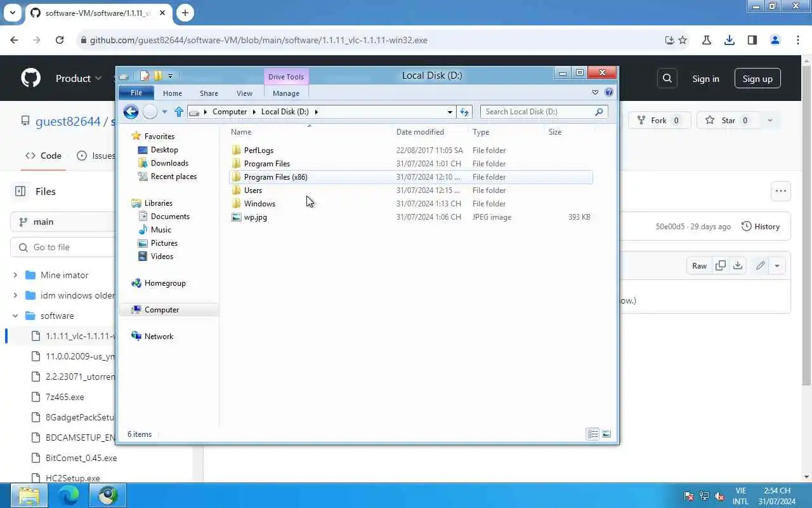Click the Up one level arrow
Viewport: 812px width, 508px height.
point(179,112)
